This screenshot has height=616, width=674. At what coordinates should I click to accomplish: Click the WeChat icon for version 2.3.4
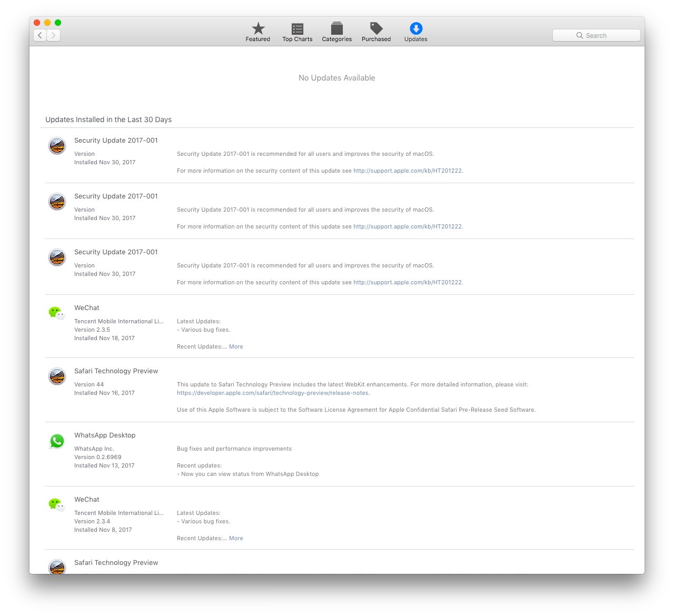[57, 505]
